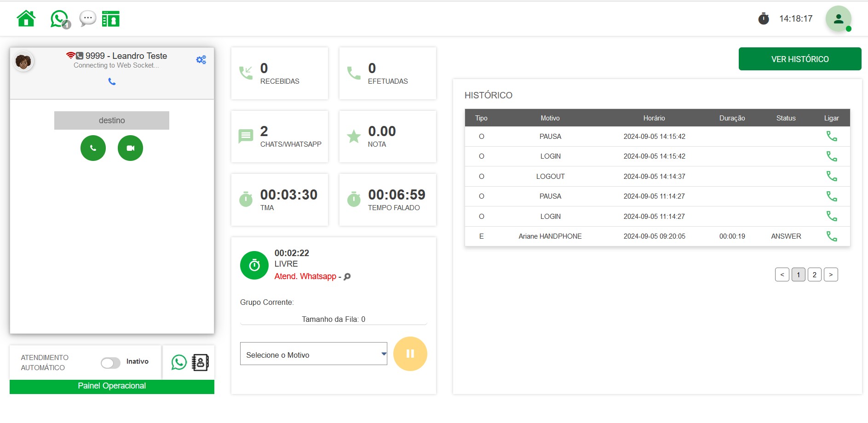Open the Painel Operacional bar

[112, 386]
